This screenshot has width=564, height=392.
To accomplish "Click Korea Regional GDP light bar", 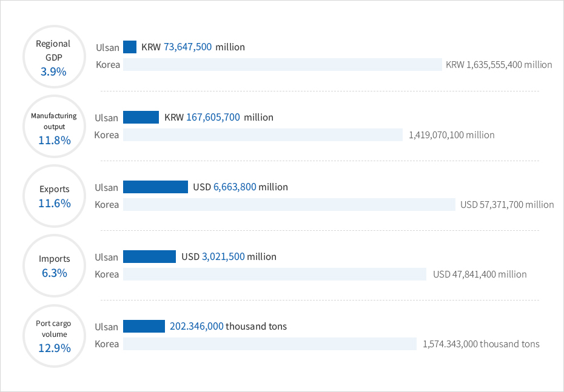I will [283, 65].
